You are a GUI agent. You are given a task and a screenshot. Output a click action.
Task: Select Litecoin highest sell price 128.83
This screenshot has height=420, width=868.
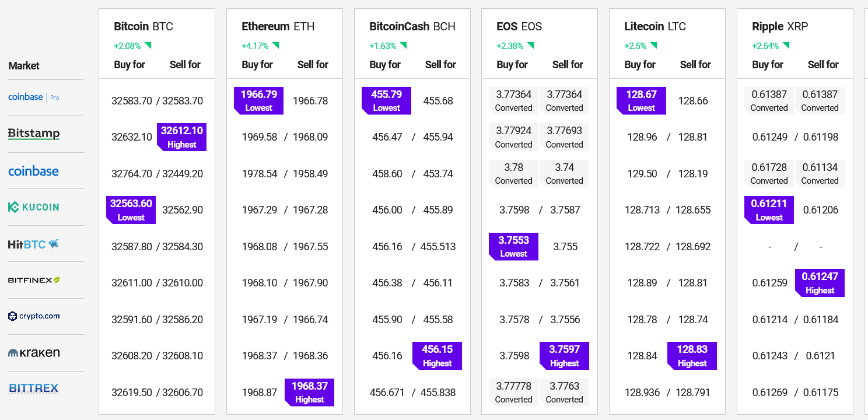[x=692, y=356]
